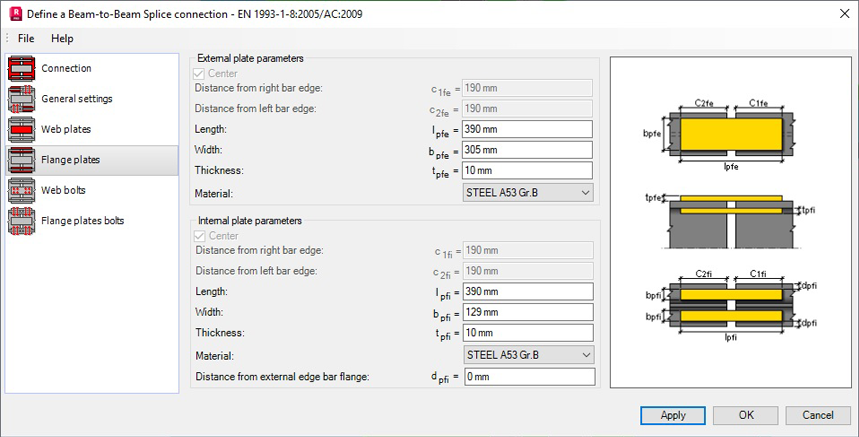The width and height of the screenshot is (859, 437).
Task: Click the Cancel button
Action: [818, 415]
